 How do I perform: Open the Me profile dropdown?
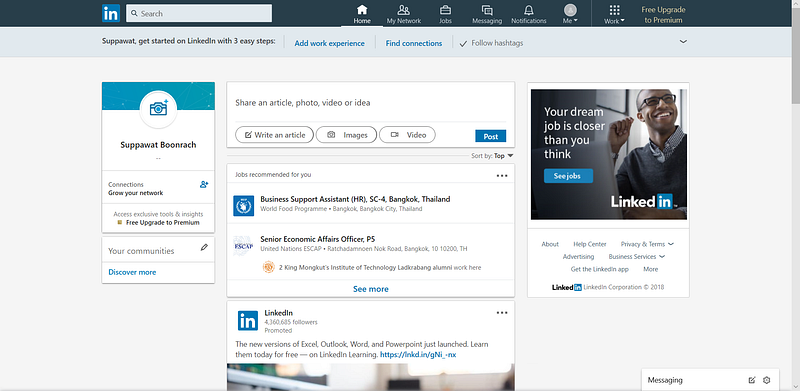click(570, 14)
